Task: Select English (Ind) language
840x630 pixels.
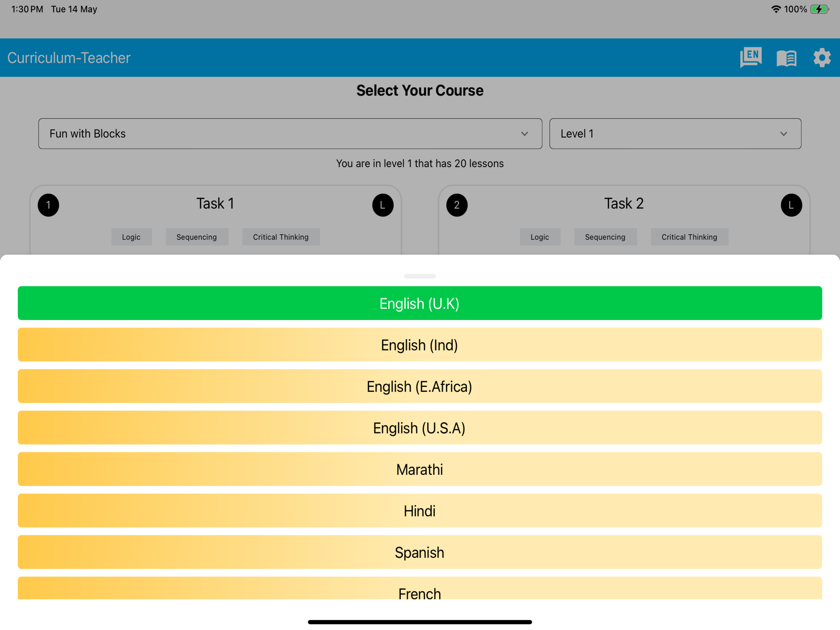Action: 420,345
